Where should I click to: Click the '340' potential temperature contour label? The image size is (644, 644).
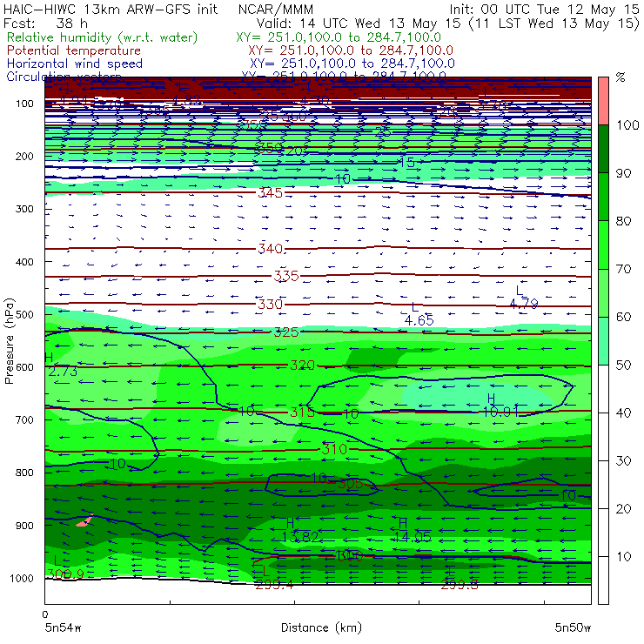(271, 249)
